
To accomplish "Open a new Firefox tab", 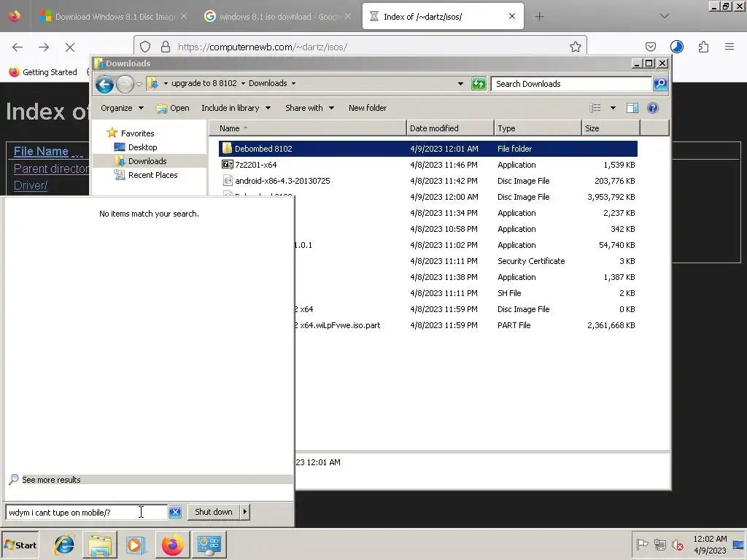I will 539,17.
